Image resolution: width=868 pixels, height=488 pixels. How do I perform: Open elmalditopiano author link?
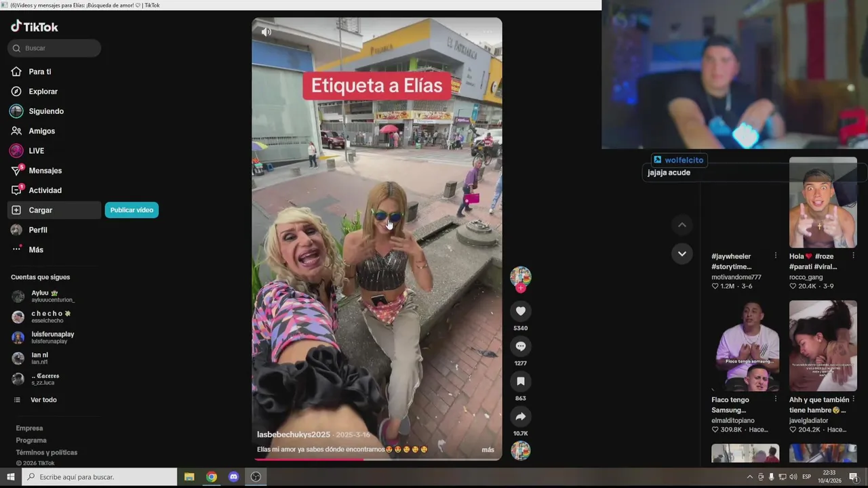pyautogui.click(x=733, y=421)
